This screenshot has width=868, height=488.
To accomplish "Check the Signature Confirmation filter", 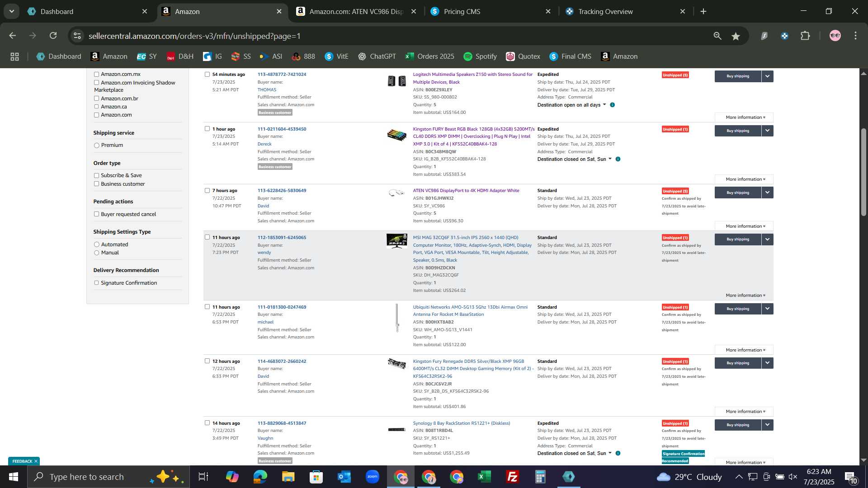I will pos(96,283).
